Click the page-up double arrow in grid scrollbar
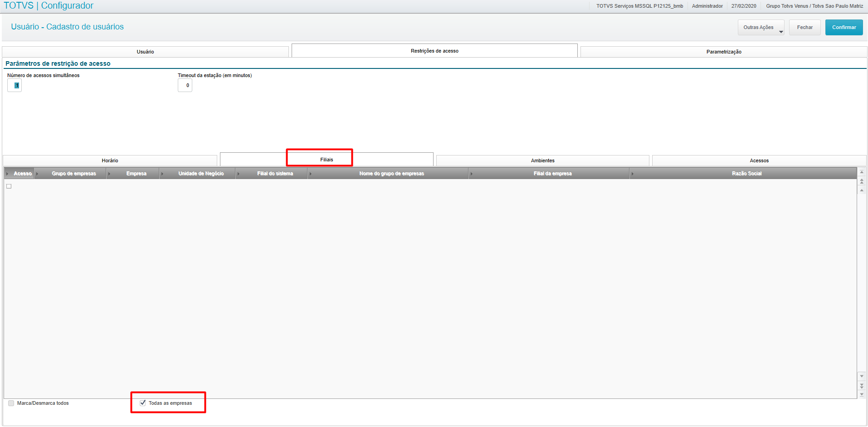868x427 pixels. coord(862,181)
